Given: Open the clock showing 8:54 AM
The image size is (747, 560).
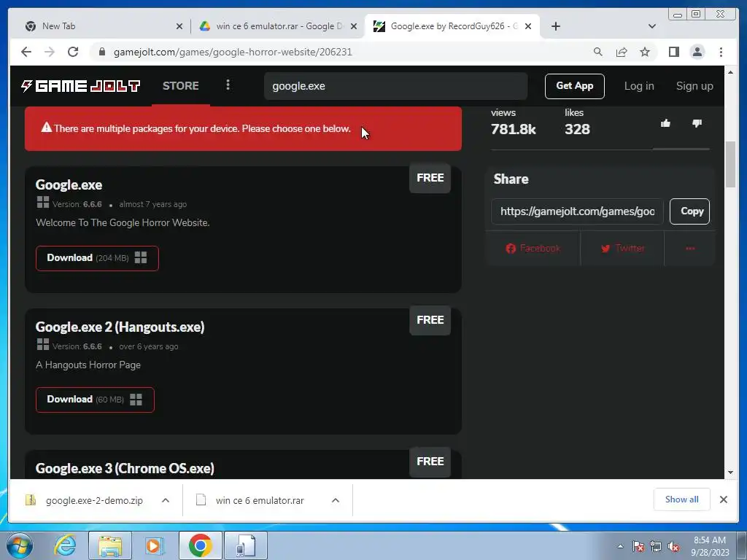Looking at the screenshot, I should (x=710, y=546).
